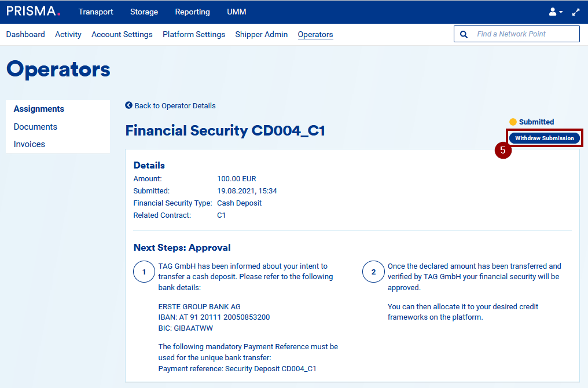
Task: Switch to the Activity tab
Action: click(x=68, y=34)
